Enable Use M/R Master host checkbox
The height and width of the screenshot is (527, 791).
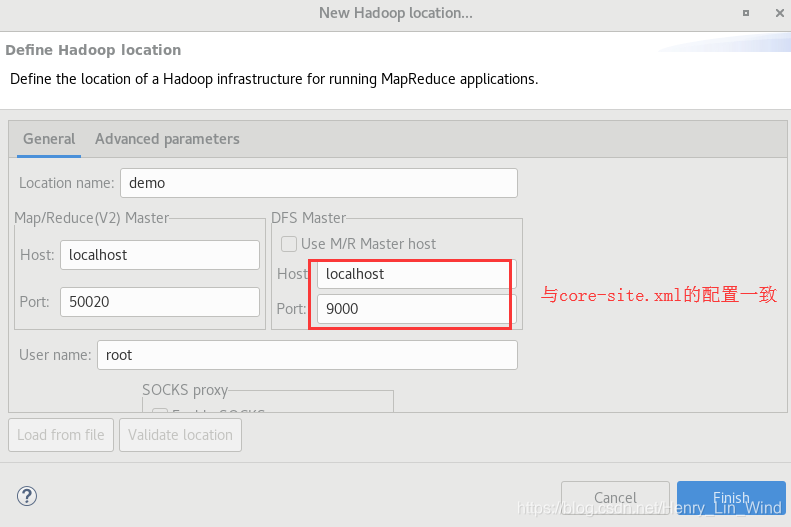point(289,244)
